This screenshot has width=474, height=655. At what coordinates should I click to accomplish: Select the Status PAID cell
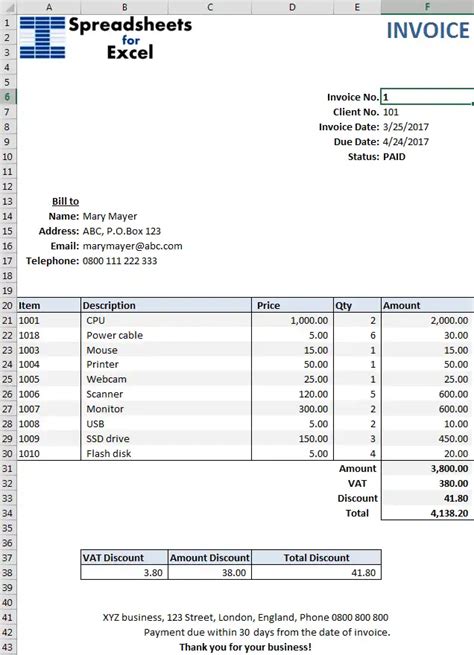[x=427, y=157]
